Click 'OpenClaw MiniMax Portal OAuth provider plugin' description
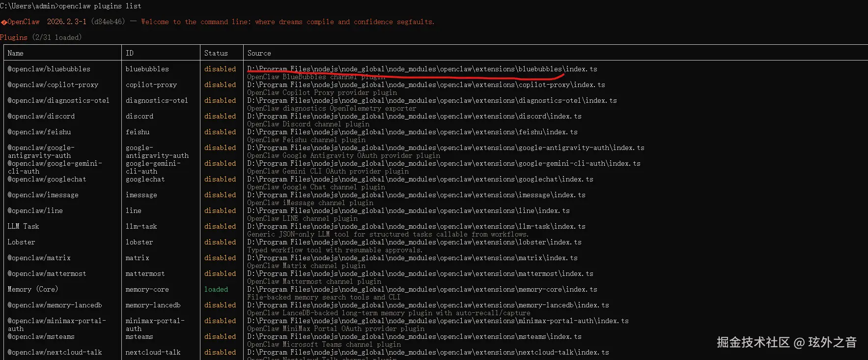The width and height of the screenshot is (868, 360). 336,329
